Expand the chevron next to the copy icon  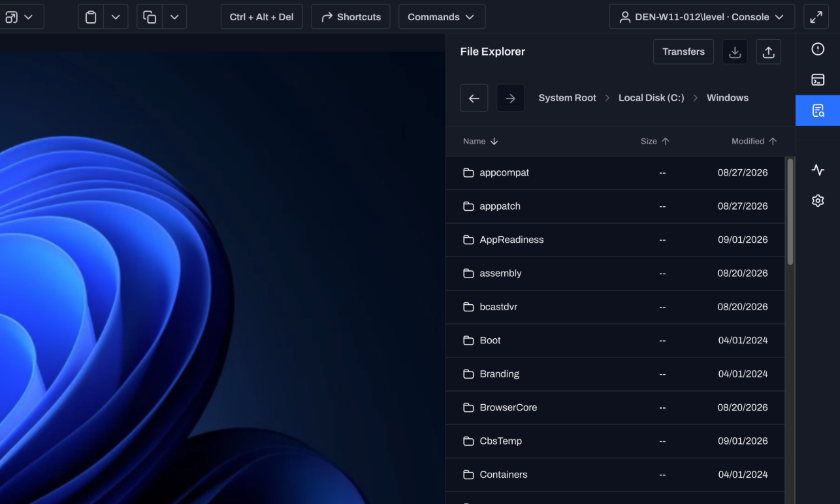click(x=174, y=17)
